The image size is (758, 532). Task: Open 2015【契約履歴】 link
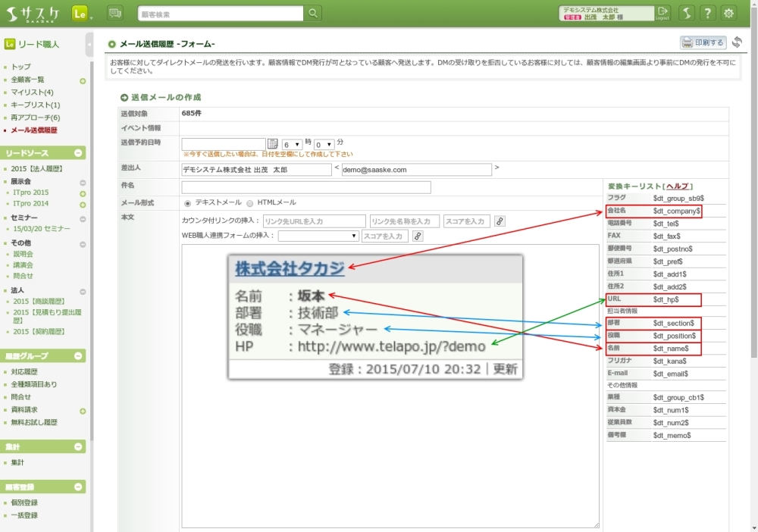pos(39,331)
